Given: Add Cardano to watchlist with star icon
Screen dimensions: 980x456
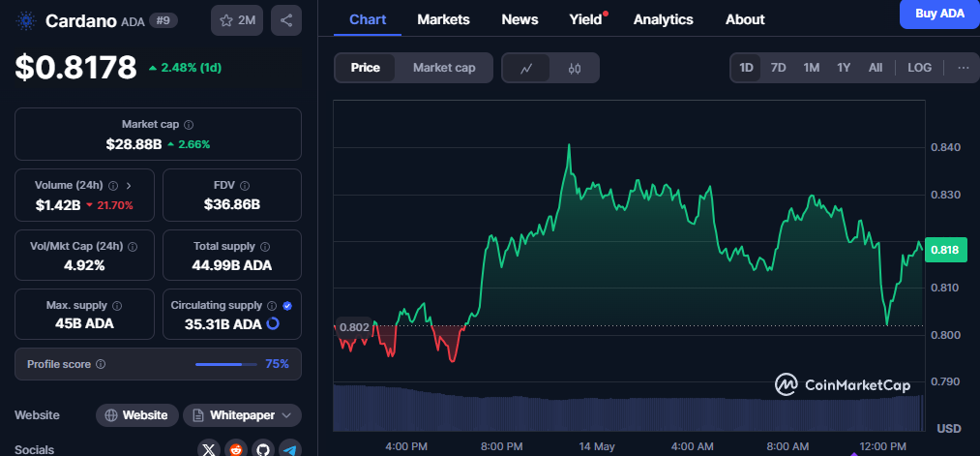Looking at the screenshot, I should pos(237,20).
